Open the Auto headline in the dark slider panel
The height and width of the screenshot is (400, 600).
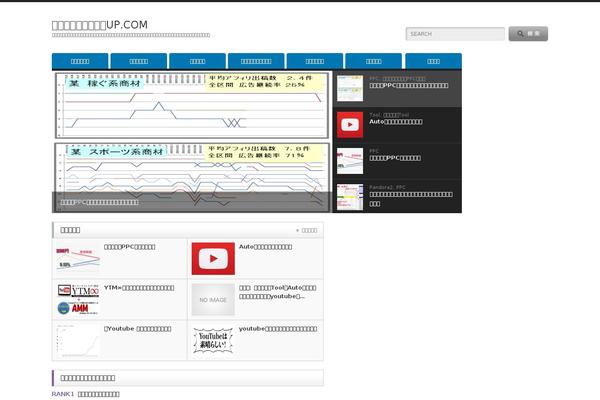coord(396,122)
